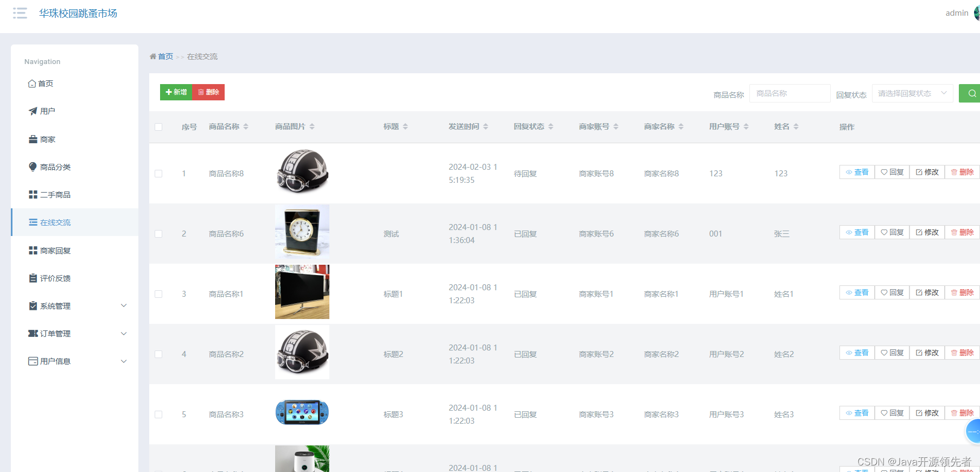This screenshot has height=472, width=980.
Task: Click the ticket icon for 订单管理
Action: (33, 334)
